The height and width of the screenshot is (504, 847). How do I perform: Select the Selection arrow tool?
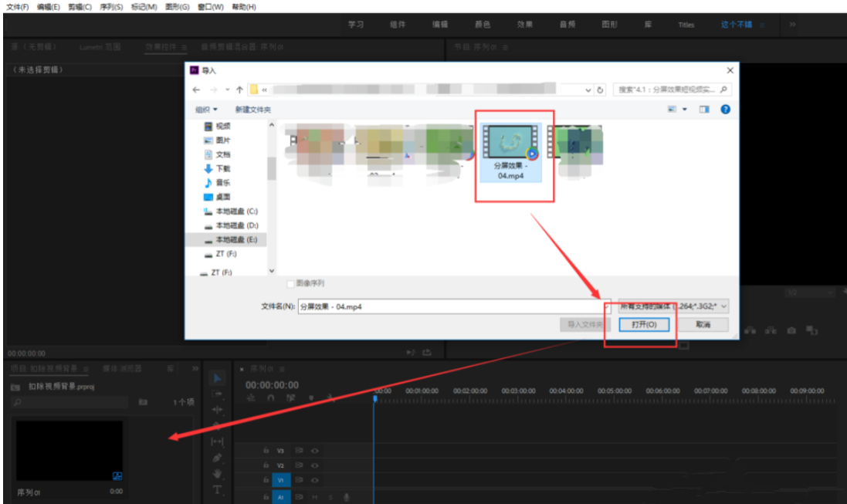217,378
